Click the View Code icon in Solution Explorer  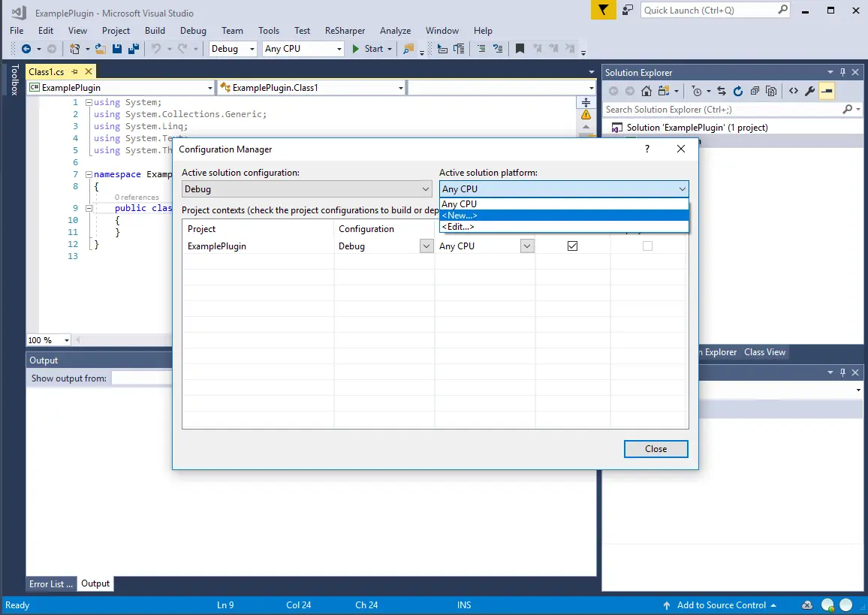coord(793,92)
